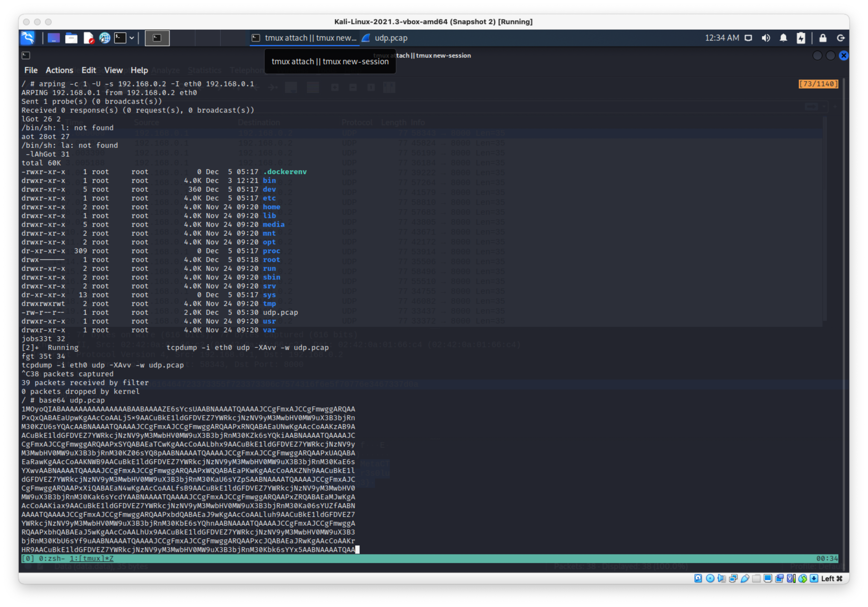Click the sbin directory name in listing

tap(271, 277)
